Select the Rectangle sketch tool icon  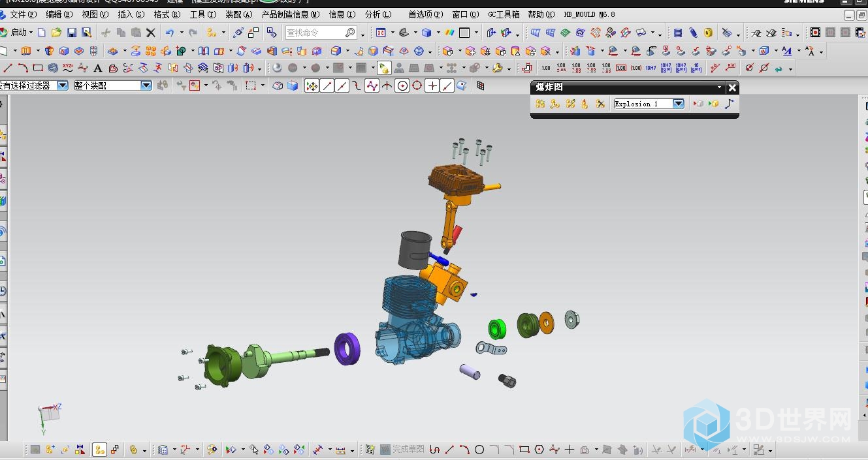pos(38,68)
